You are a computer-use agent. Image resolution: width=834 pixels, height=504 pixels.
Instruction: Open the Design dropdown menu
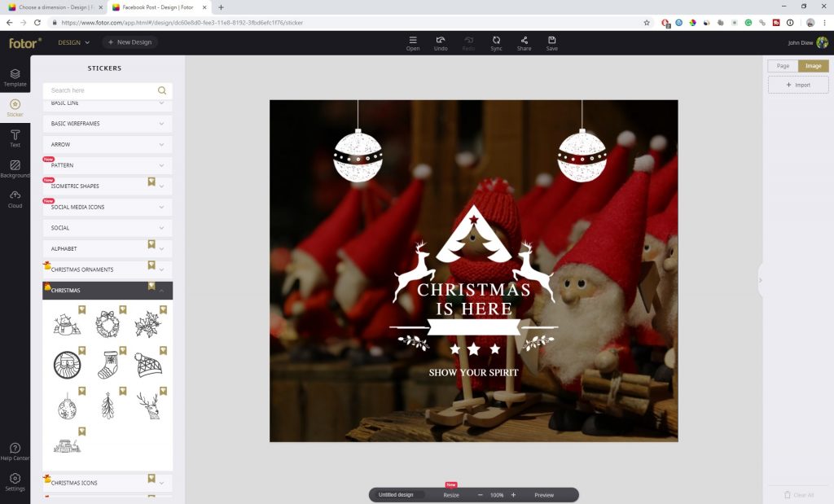pos(74,42)
